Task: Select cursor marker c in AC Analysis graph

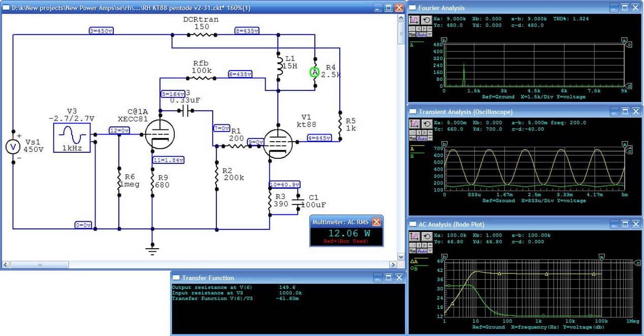Action: pos(637,262)
